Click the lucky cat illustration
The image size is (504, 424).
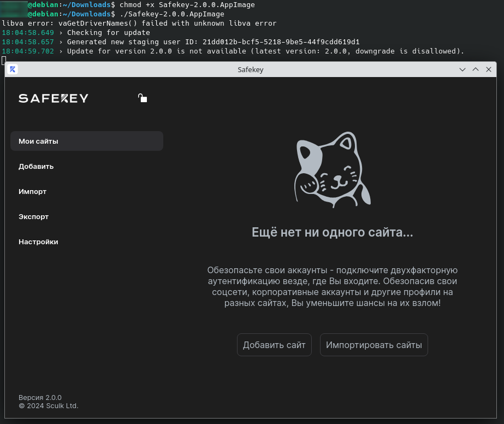pos(333,169)
